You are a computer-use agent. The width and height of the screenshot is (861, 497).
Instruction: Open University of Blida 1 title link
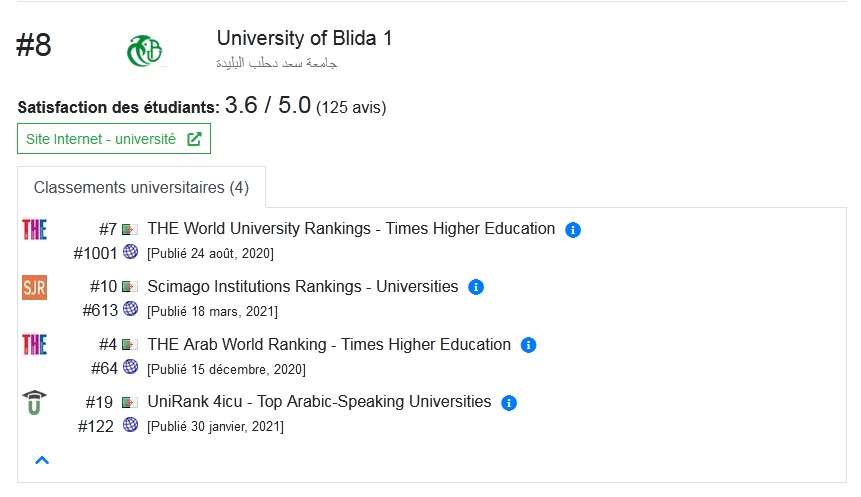tap(304, 38)
